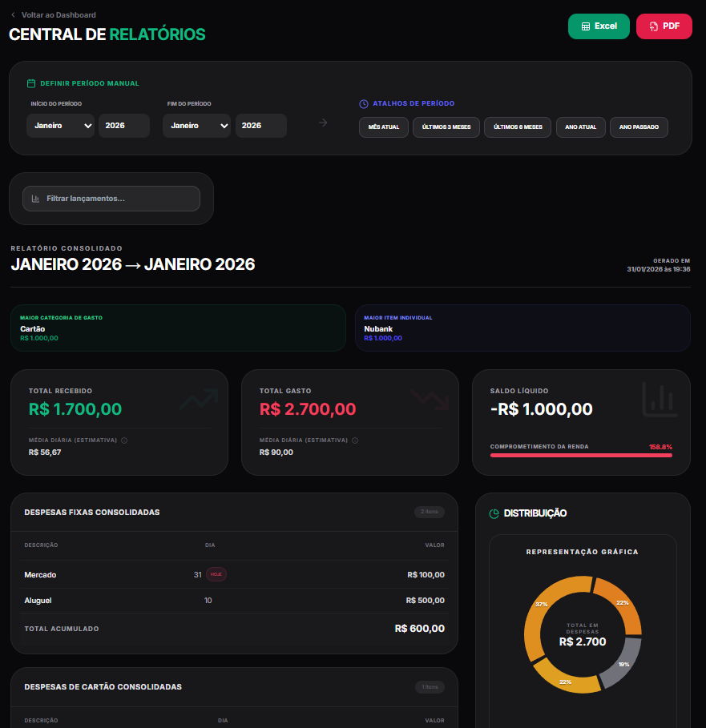Click the ANO ATUAL button
The width and height of the screenshot is (706, 728).
(580, 127)
